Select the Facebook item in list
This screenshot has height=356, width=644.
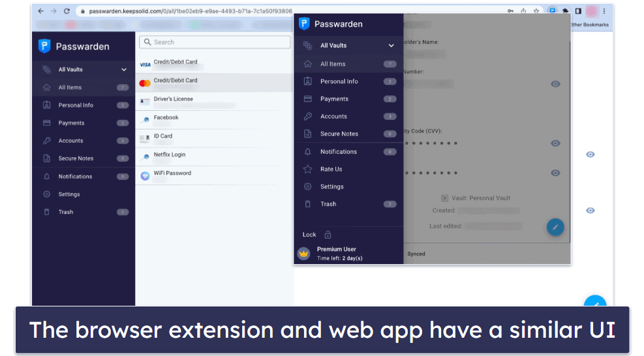[x=215, y=119]
